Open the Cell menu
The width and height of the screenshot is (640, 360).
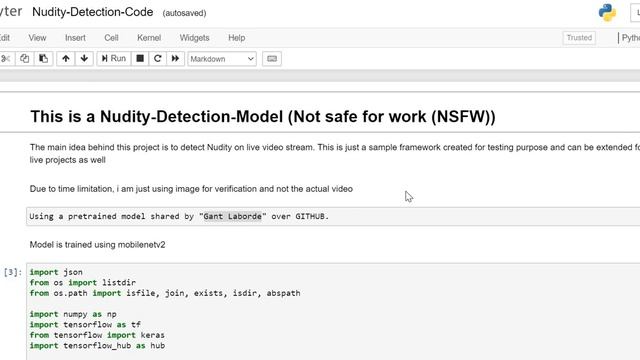[x=111, y=38]
